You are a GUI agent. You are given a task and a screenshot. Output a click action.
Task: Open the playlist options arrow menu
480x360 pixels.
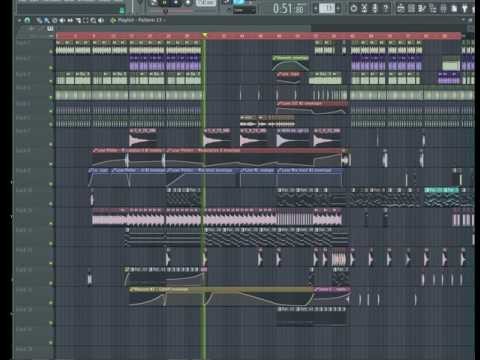(20, 21)
